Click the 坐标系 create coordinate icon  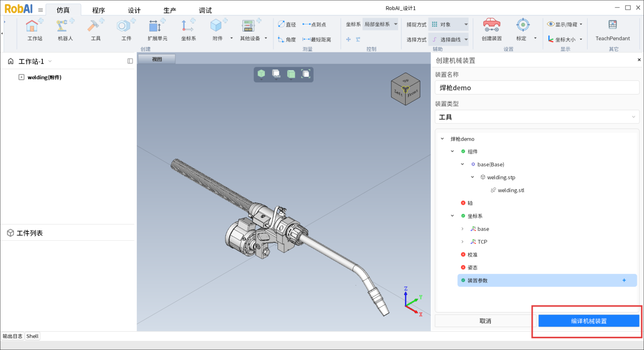coord(189,25)
